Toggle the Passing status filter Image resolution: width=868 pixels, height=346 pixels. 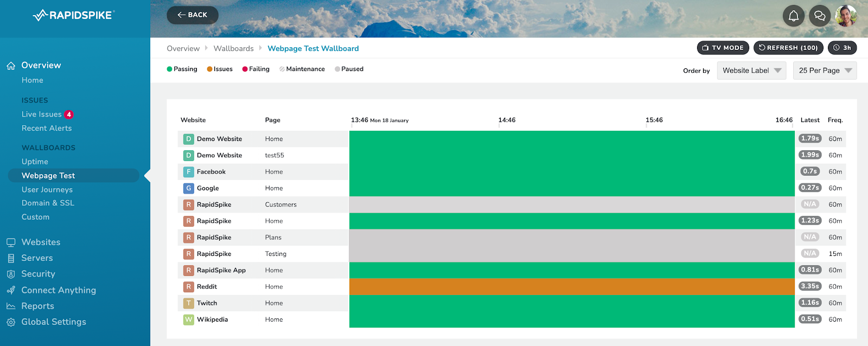tap(182, 69)
